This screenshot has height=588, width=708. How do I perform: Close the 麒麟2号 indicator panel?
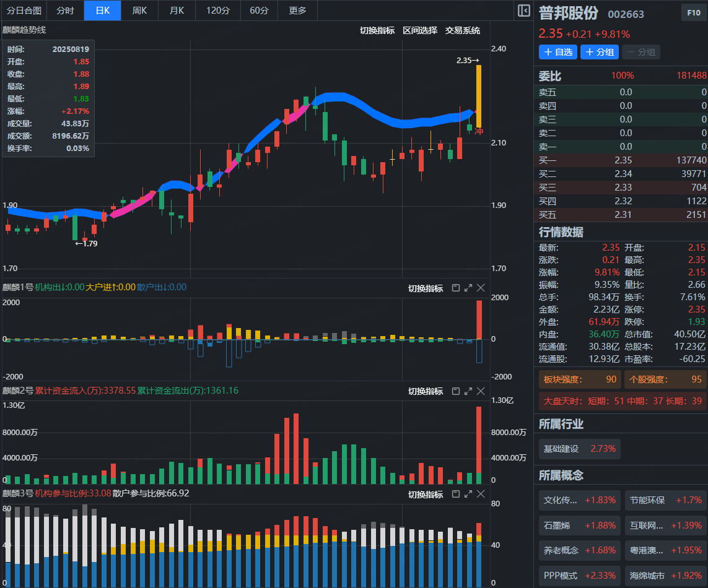tap(481, 391)
